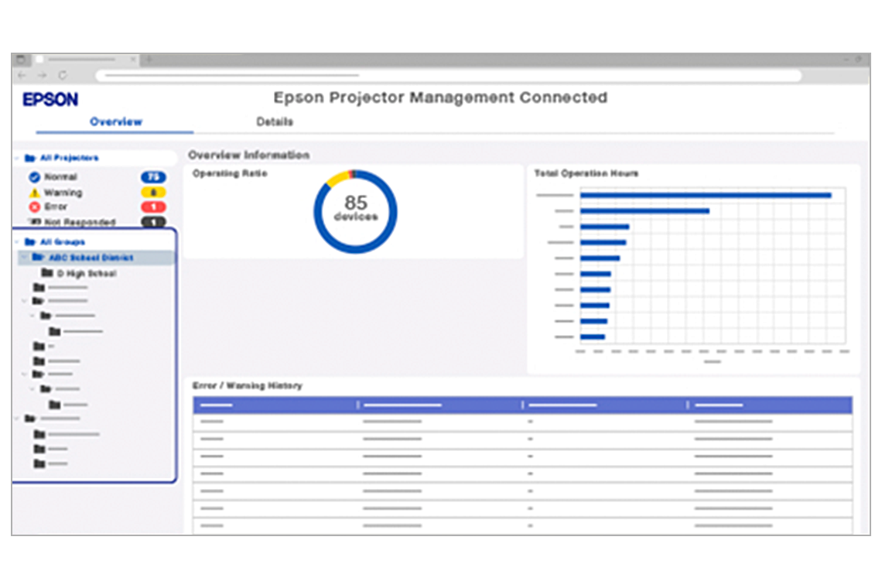882x588 pixels.
Task: Click the All Groups folder icon
Action: (x=30, y=242)
